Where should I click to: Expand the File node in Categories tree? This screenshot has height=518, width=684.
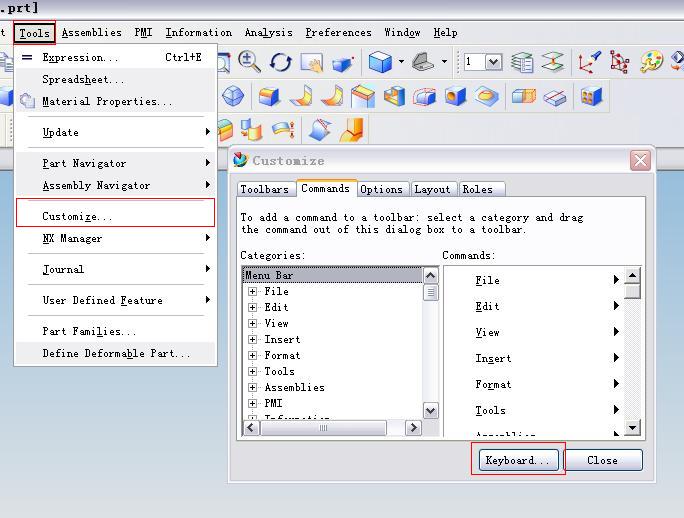252,292
